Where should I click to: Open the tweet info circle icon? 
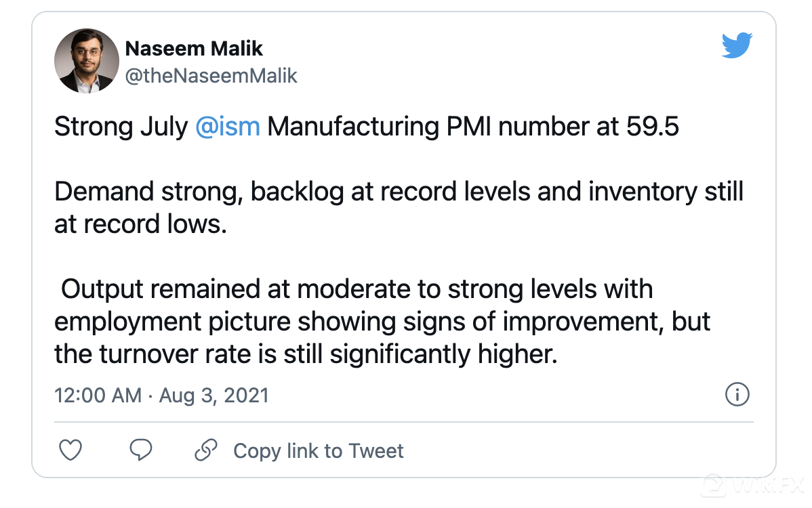737,394
